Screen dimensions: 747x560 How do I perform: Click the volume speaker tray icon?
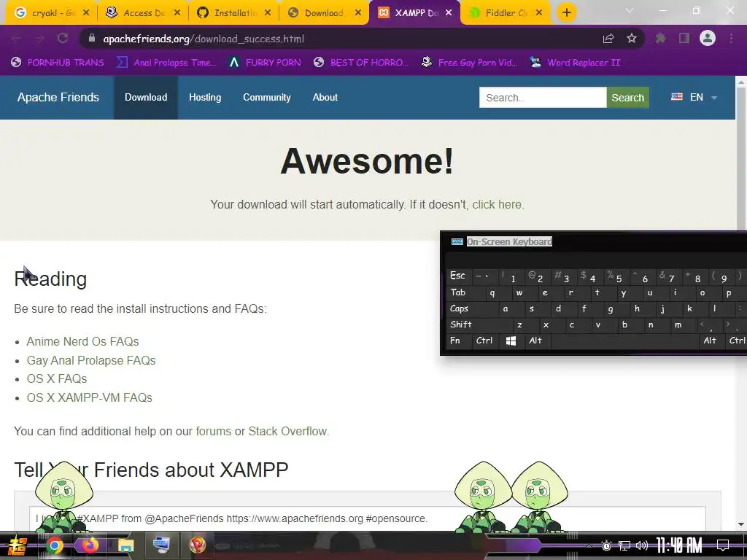click(x=642, y=545)
